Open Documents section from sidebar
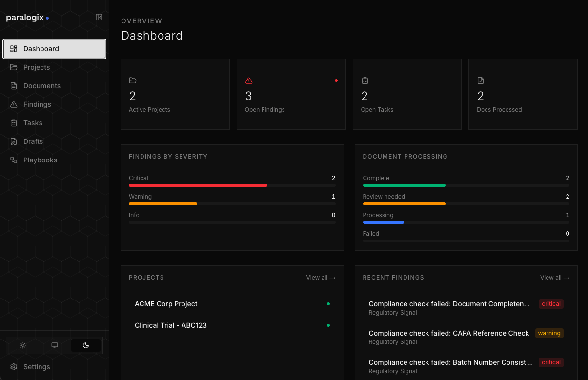Viewport: 588px width, 380px height. (x=55, y=86)
